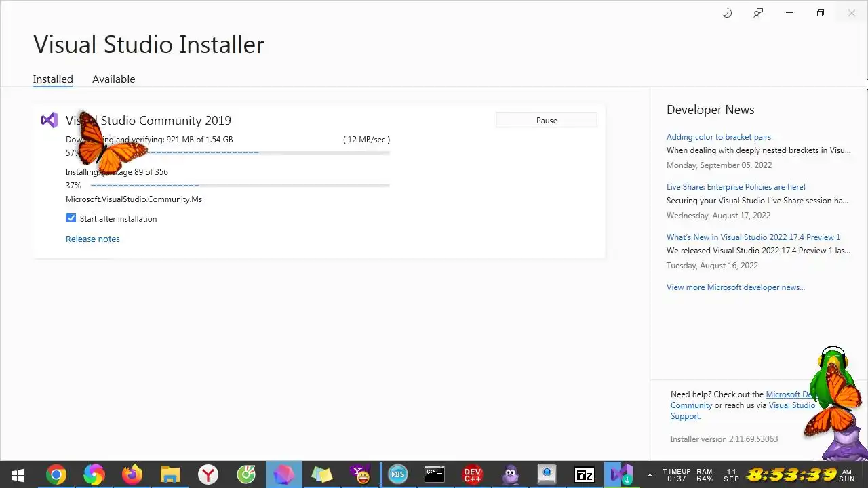This screenshot has width=868, height=488.
Task: Open the Command Prompt taskbar icon
Action: pyautogui.click(x=435, y=474)
